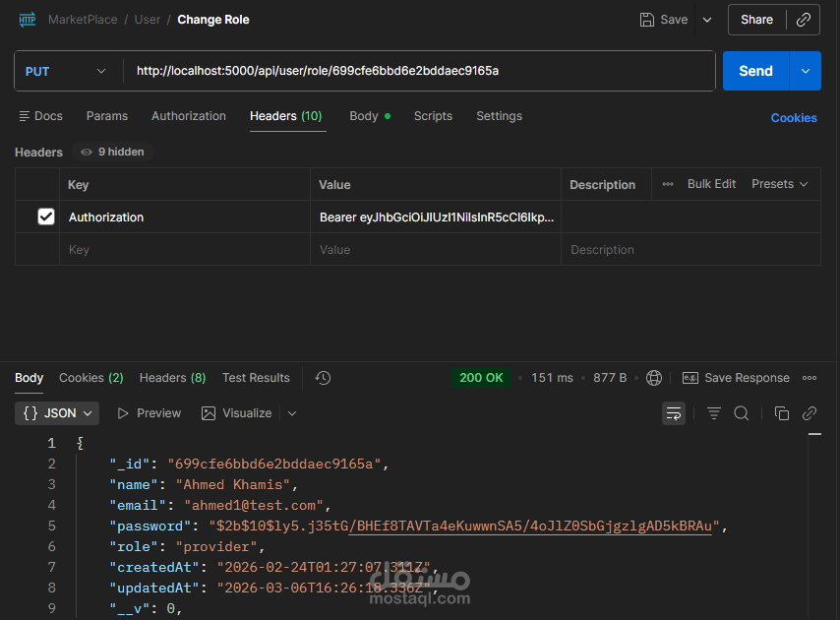Expand the Presets dropdown

(x=779, y=184)
